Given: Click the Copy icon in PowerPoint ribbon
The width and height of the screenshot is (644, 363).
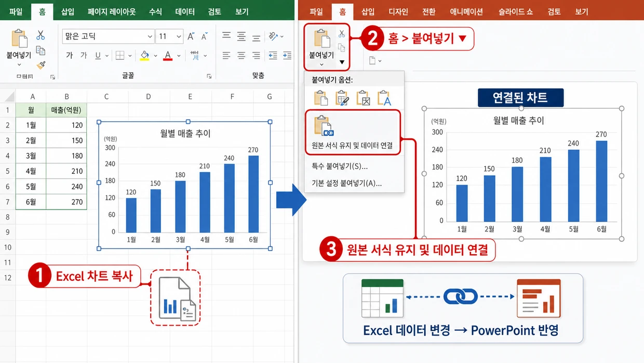Looking at the screenshot, I should click(342, 48).
